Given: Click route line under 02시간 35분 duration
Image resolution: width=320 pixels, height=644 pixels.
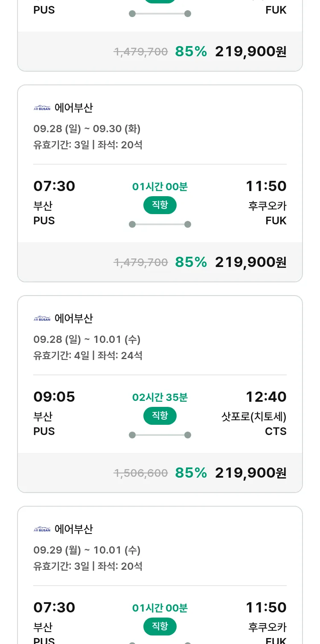Looking at the screenshot, I should pyautogui.click(x=160, y=435).
